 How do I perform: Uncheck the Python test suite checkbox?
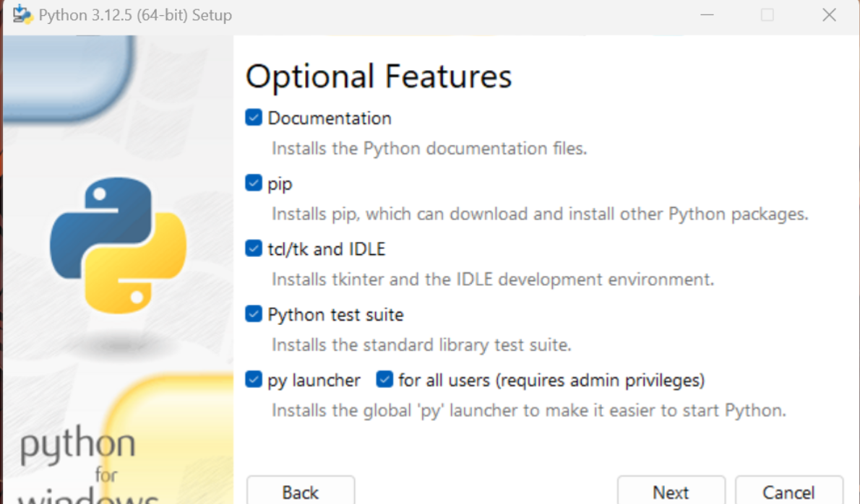[254, 314]
